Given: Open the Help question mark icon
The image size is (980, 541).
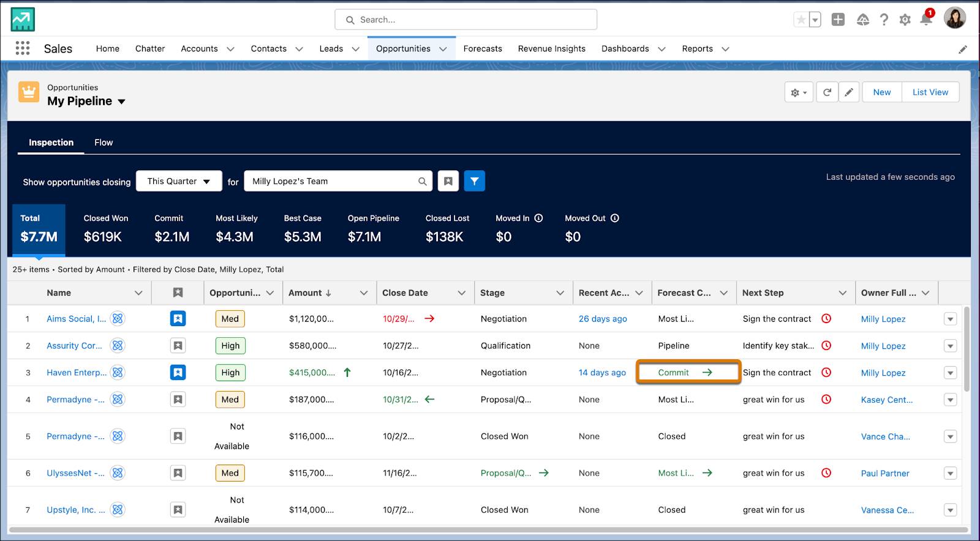Looking at the screenshot, I should coord(884,20).
